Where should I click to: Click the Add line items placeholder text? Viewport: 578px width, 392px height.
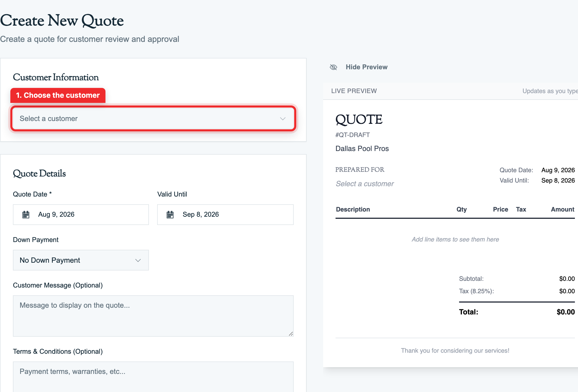pyautogui.click(x=455, y=239)
